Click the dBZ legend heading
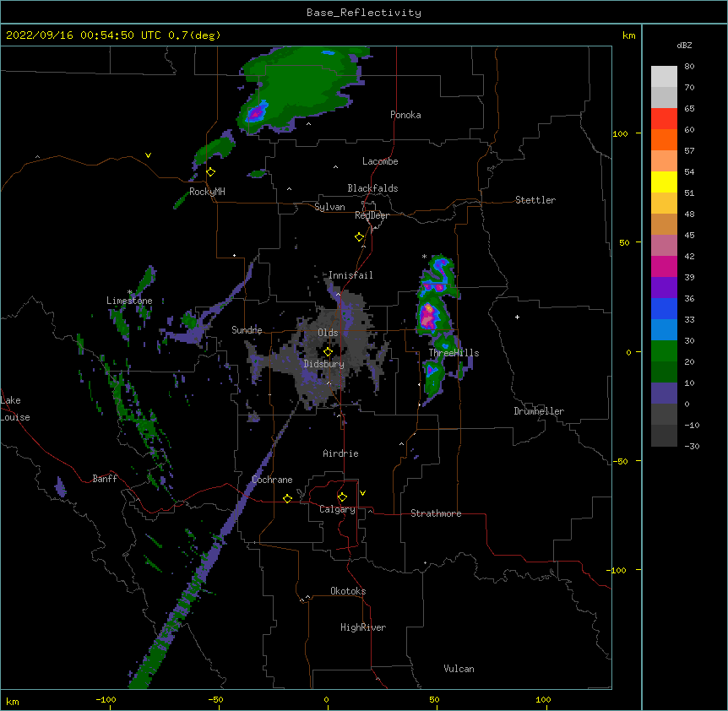728x711 pixels. [684, 46]
